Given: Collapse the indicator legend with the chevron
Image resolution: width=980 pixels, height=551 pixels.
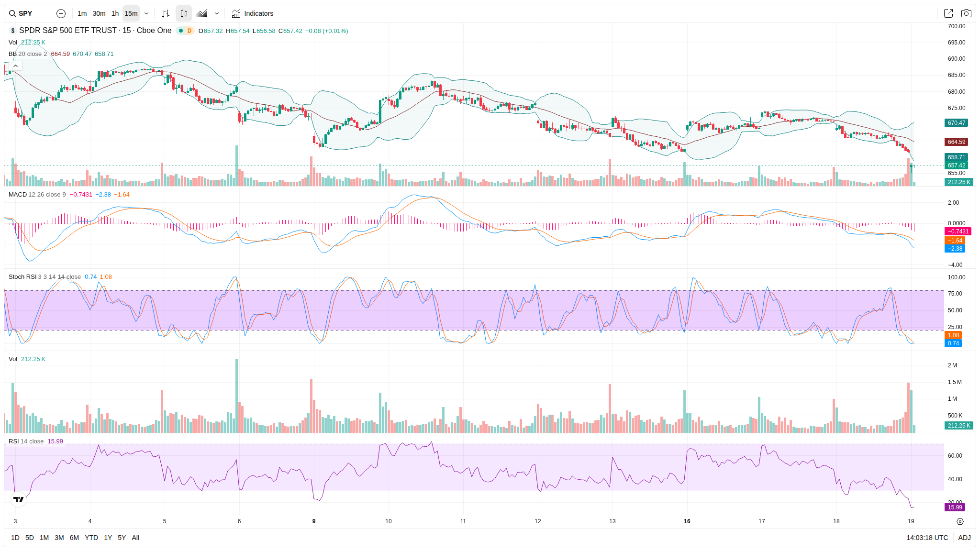Looking at the screenshot, I should (x=15, y=66).
